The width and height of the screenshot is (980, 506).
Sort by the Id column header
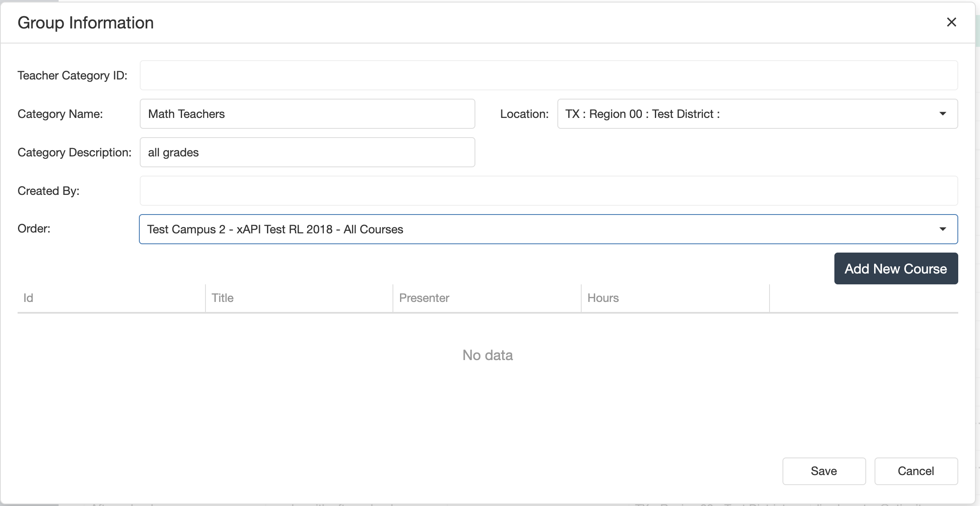click(x=28, y=298)
